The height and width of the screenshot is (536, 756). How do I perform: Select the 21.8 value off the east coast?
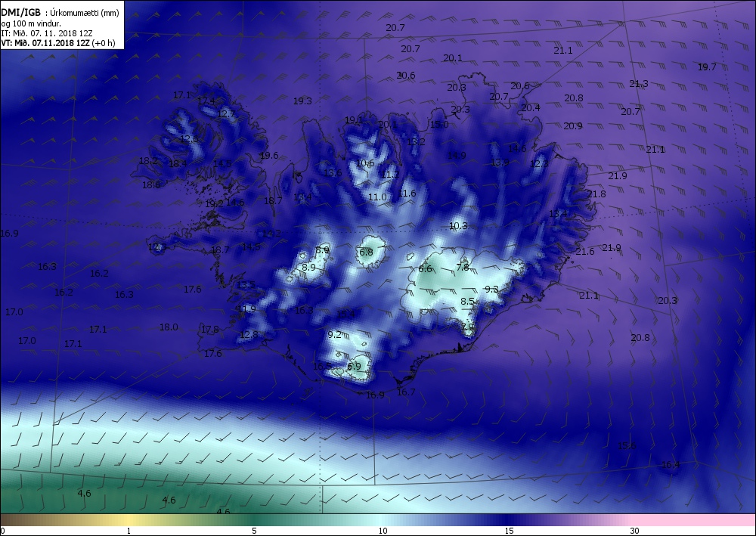click(x=596, y=194)
